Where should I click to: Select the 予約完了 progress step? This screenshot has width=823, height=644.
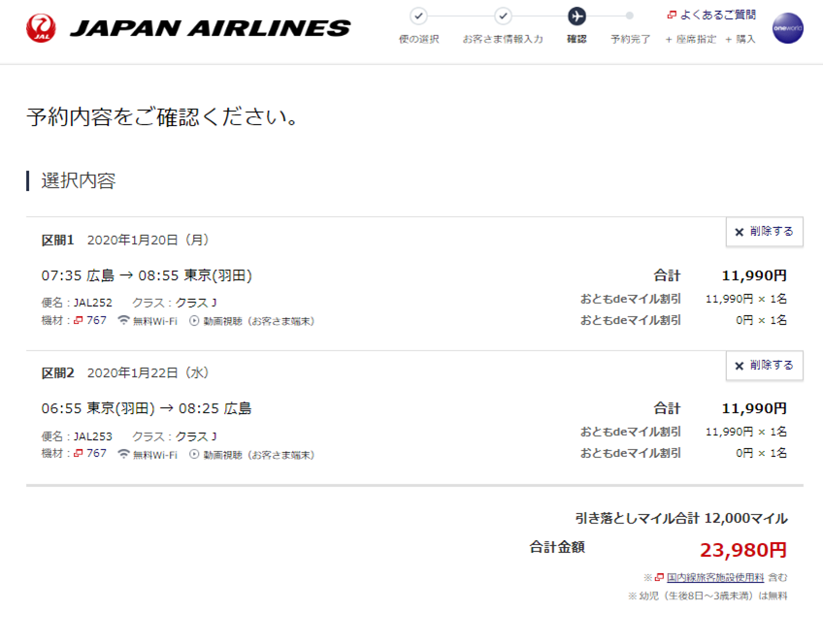(x=630, y=39)
